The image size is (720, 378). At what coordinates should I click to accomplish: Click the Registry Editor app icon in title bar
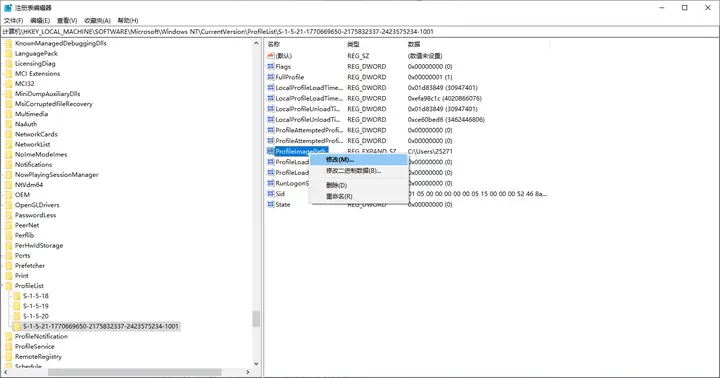pyautogui.click(x=8, y=8)
